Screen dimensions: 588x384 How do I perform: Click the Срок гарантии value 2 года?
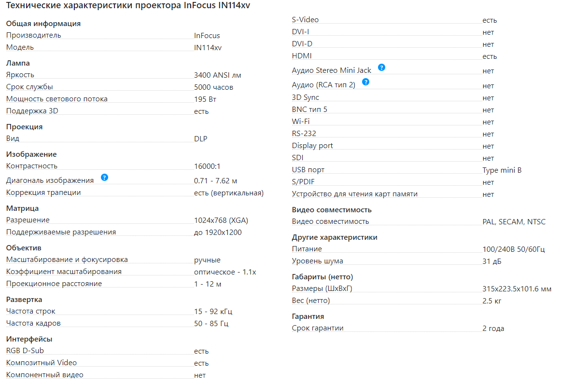click(493, 329)
